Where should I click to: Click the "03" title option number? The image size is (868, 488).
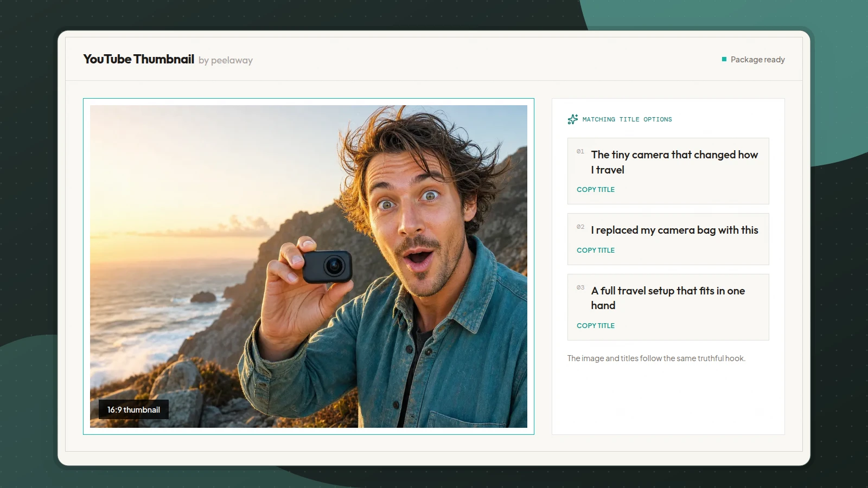[580, 288]
